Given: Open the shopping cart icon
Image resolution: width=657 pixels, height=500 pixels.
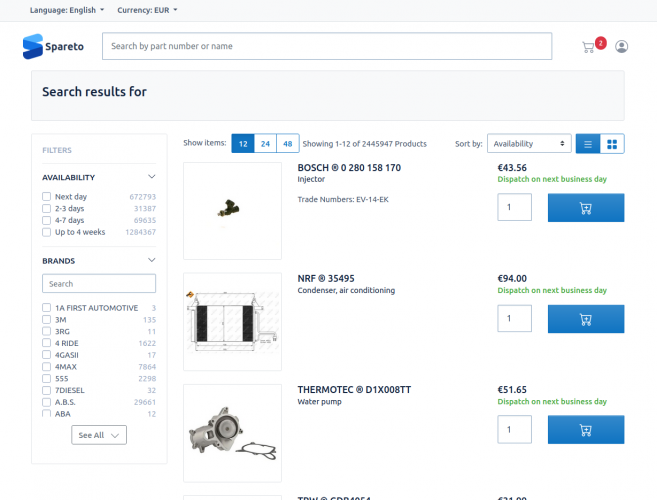Looking at the screenshot, I should (588, 47).
